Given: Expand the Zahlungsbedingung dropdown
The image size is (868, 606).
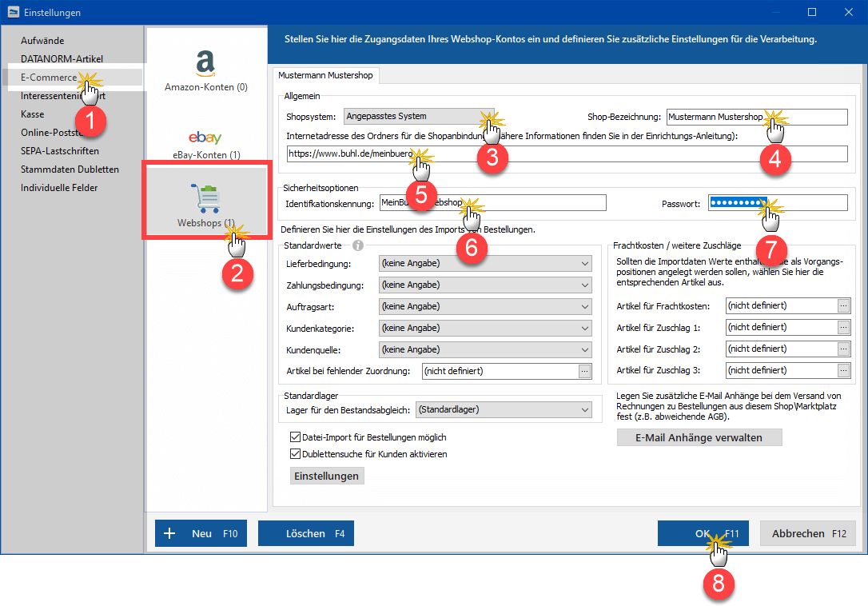Looking at the screenshot, I should [584, 285].
